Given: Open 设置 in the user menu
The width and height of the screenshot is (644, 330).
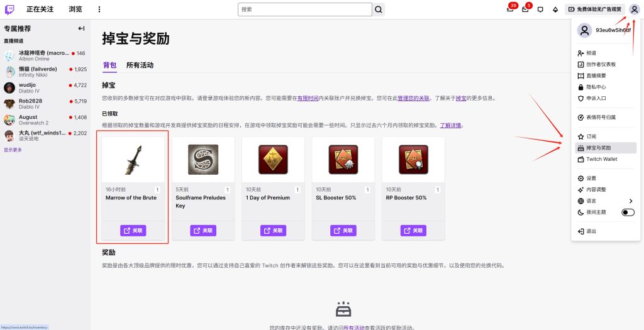Looking at the screenshot, I should (x=606, y=179).
